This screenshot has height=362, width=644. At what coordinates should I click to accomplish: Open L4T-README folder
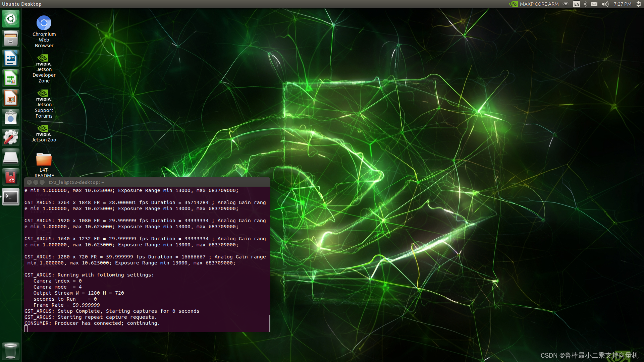(44, 160)
